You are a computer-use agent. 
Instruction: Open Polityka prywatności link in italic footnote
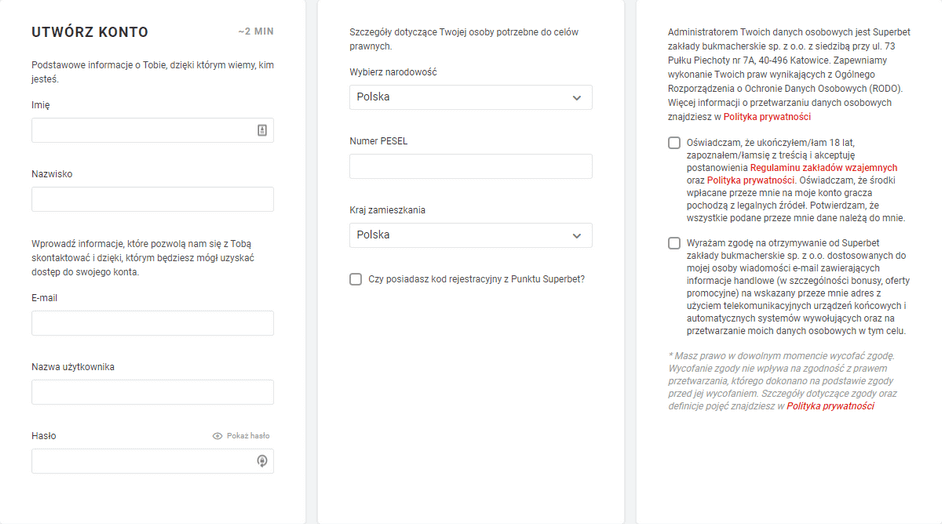830,406
